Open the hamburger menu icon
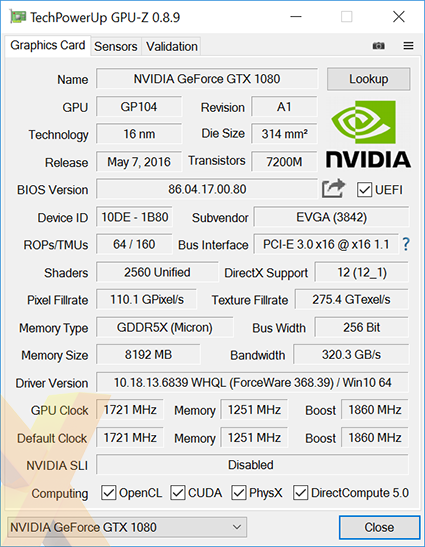This screenshot has width=425, height=547. (408, 46)
